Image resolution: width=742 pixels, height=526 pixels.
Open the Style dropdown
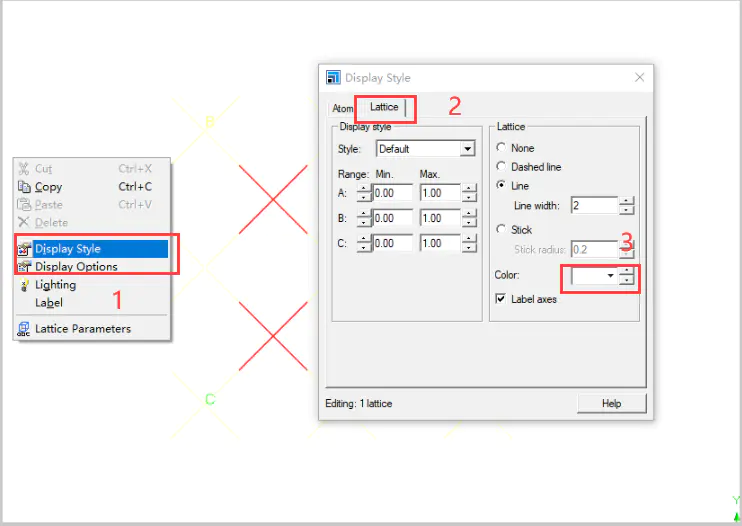467,149
